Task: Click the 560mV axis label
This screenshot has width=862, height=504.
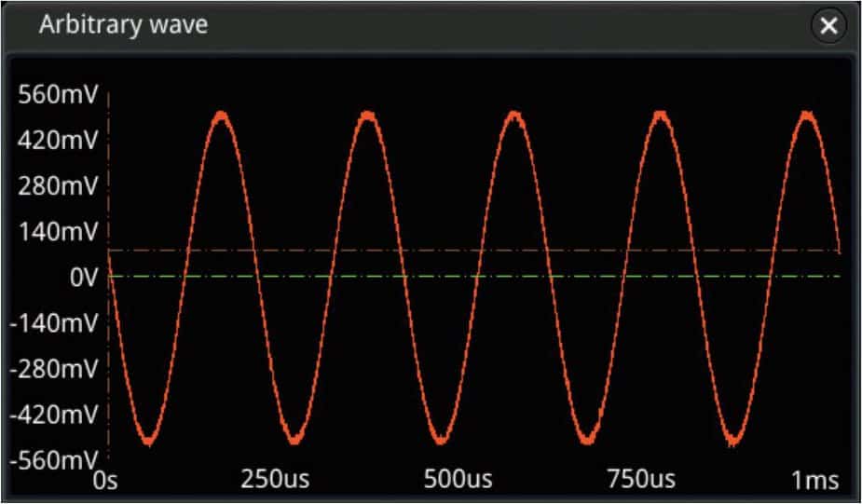Action: click(x=58, y=94)
